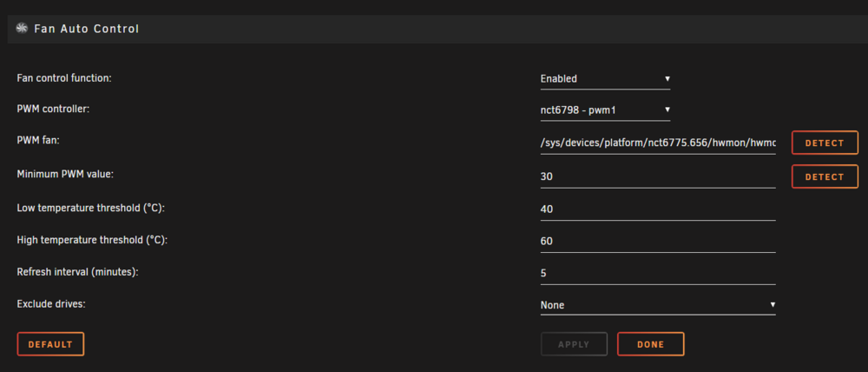Image resolution: width=868 pixels, height=372 pixels.
Task: Click the DEFAULT button
Action: click(50, 344)
